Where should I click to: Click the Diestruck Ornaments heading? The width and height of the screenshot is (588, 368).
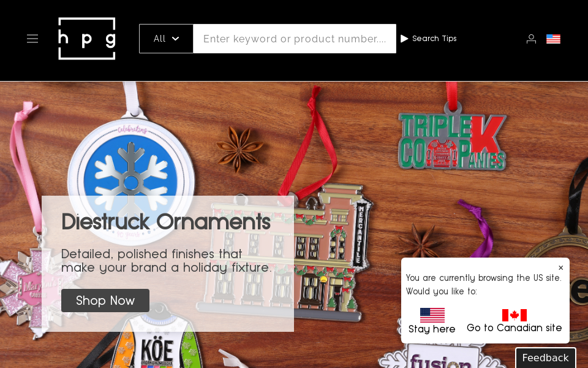click(x=166, y=221)
